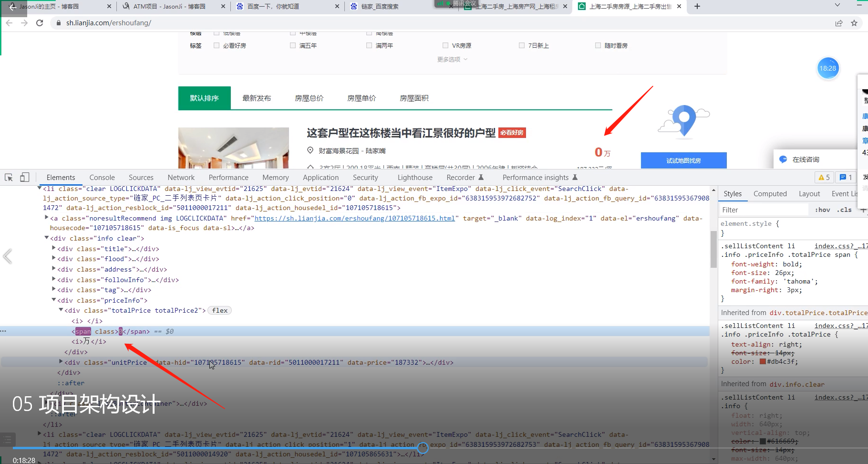Switch to the Computed styles tab
Viewport: 868px width, 464px height.
pyautogui.click(x=770, y=194)
